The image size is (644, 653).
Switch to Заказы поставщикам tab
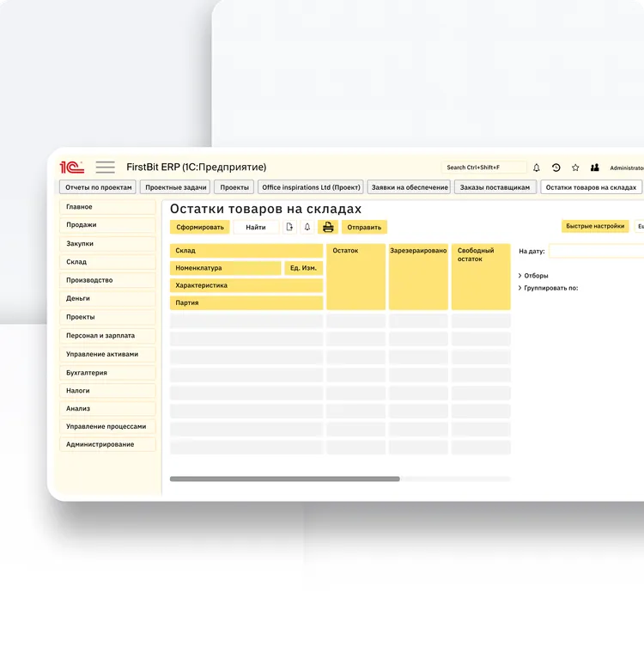(495, 187)
